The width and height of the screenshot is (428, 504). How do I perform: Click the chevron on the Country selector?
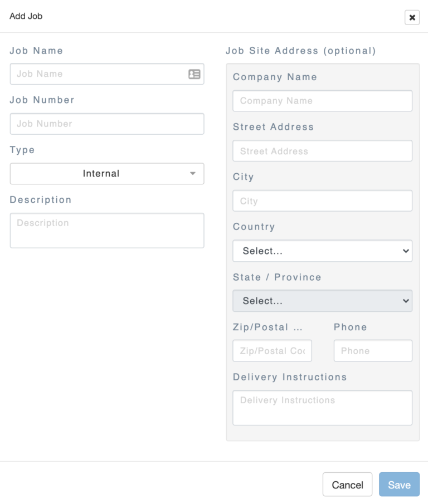pyautogui.click(x=406, y=251)
